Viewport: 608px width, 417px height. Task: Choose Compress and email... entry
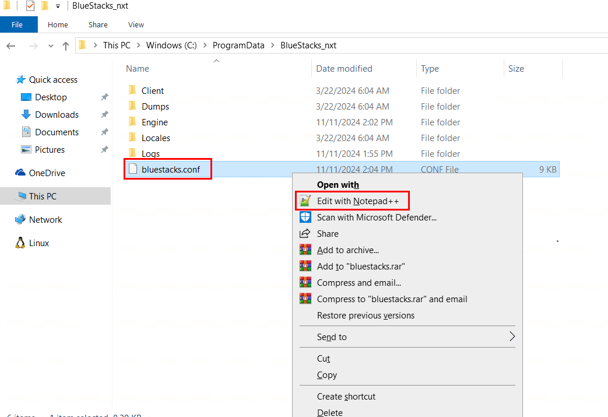359,282
